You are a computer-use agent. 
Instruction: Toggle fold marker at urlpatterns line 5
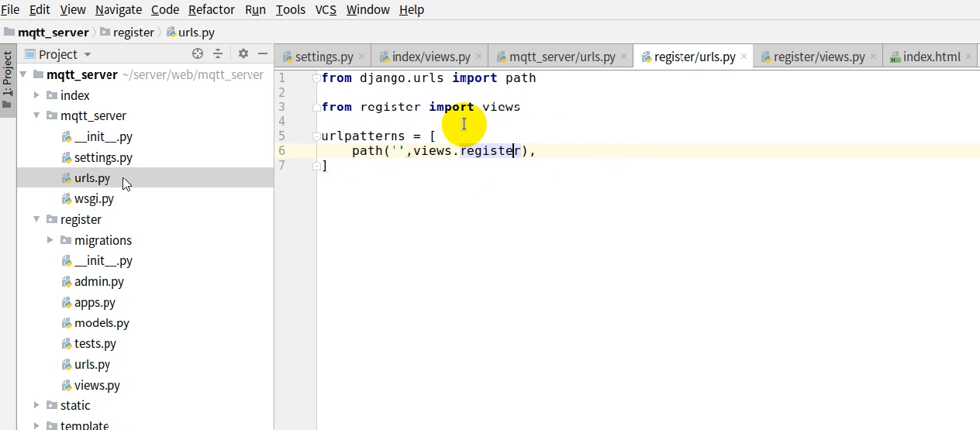tap(316, 136)
